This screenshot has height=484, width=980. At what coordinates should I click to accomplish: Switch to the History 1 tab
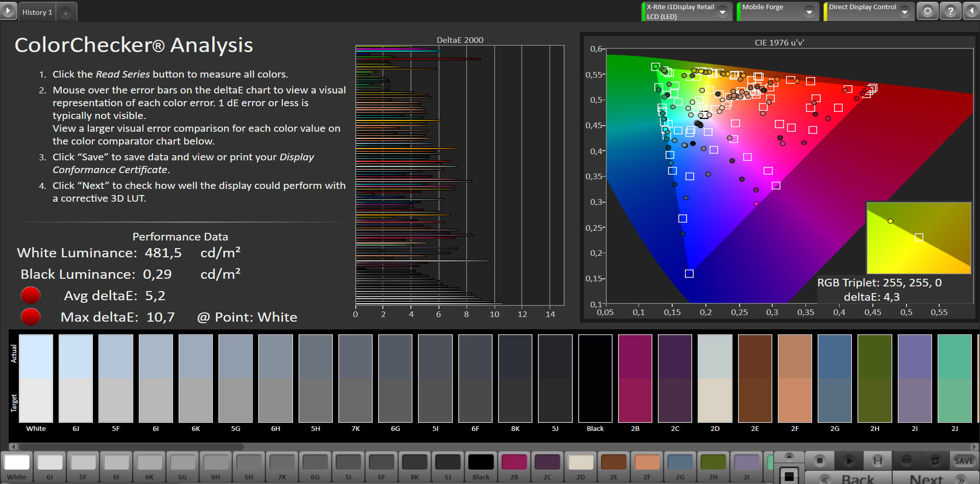37,12
